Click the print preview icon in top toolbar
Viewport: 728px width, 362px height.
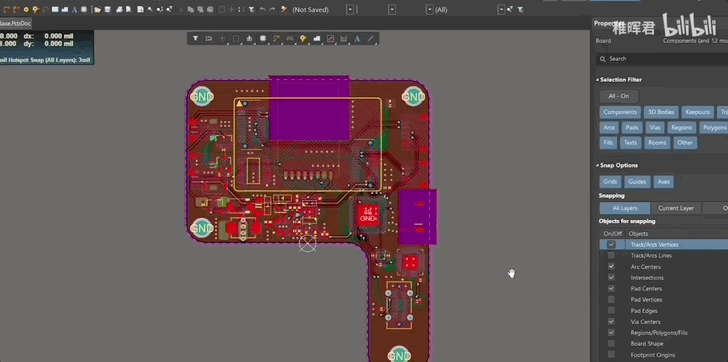pos(129,9)
